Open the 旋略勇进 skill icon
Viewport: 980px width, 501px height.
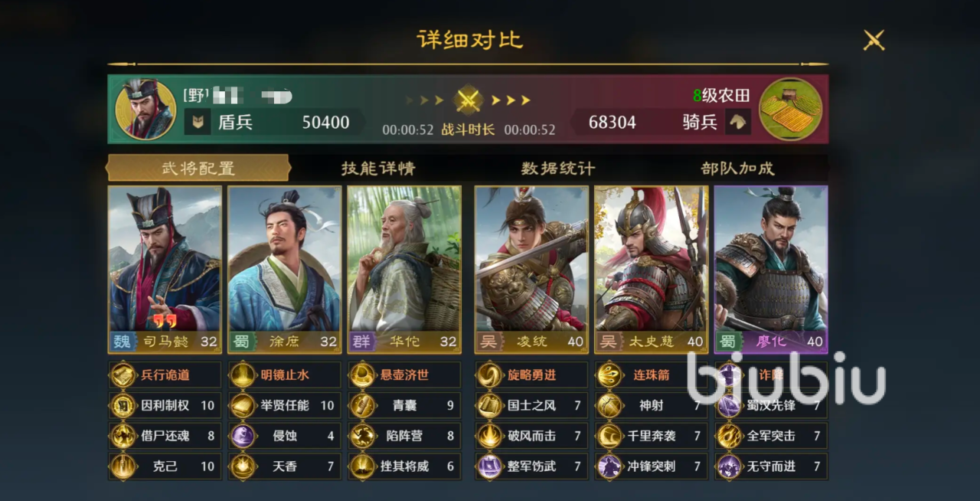(489, 375)
